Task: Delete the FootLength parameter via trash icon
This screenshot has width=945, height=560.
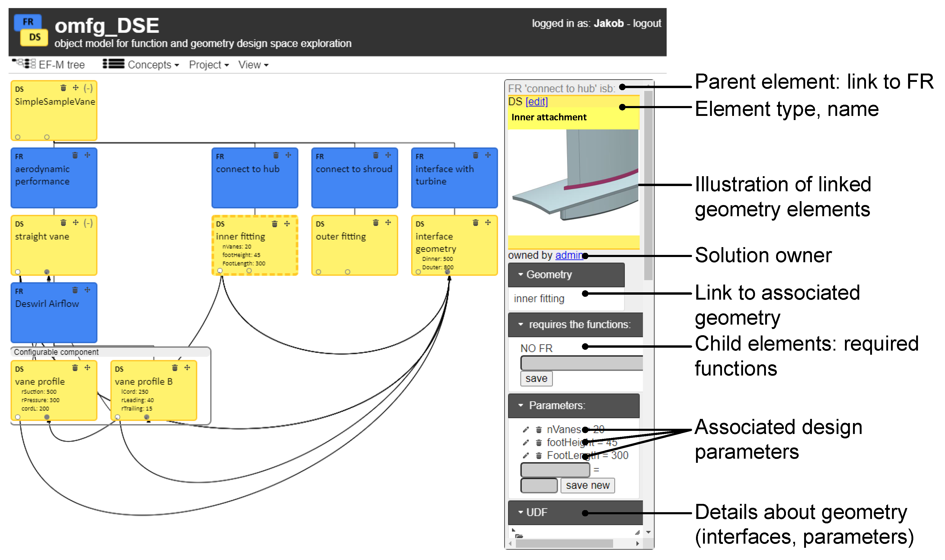Action: click(x=539, y=456)
